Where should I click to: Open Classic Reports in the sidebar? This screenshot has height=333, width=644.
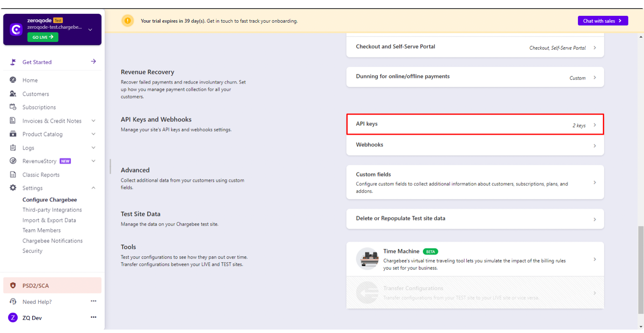click(x=41, y=175)
